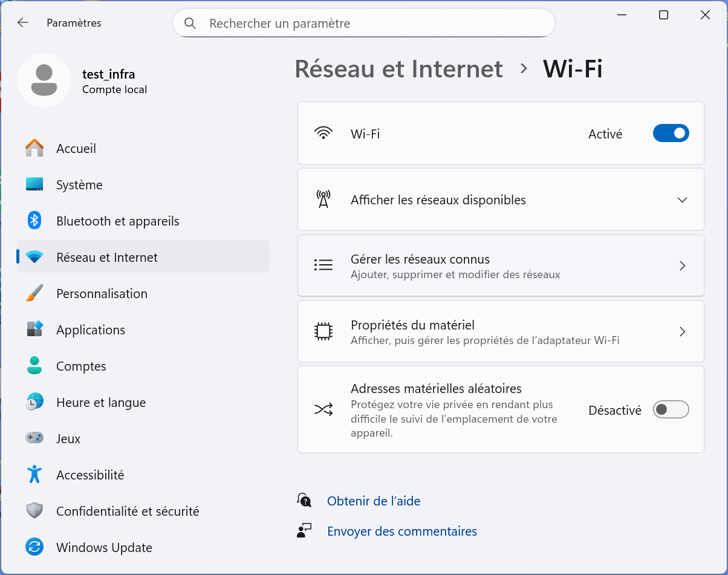The width and height of the screenshot is (728, 575).
Task: Click the back arrow icon
Action: tap(23, 23)
